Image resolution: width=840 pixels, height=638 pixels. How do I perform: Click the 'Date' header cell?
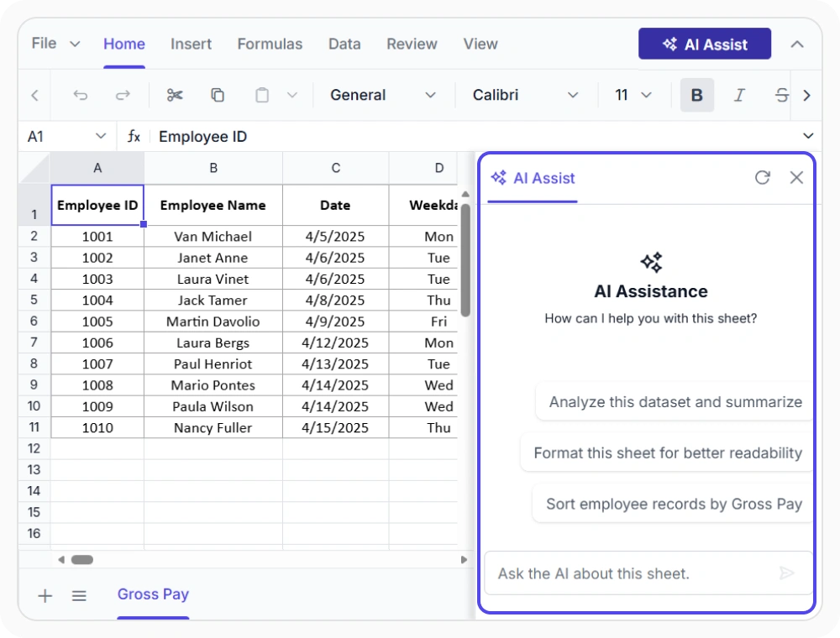pyautogui.click(x=335, y=205)
